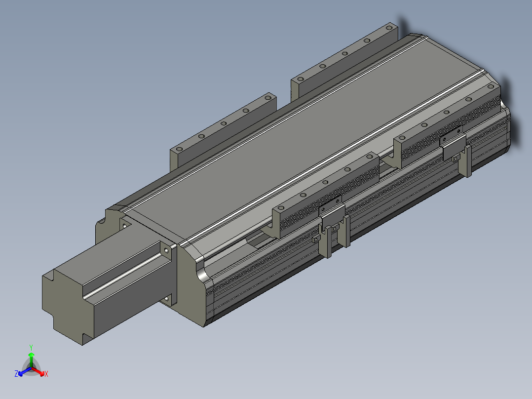
Task: Select the motor adapter mounting plate
Action: click(169, 274)
